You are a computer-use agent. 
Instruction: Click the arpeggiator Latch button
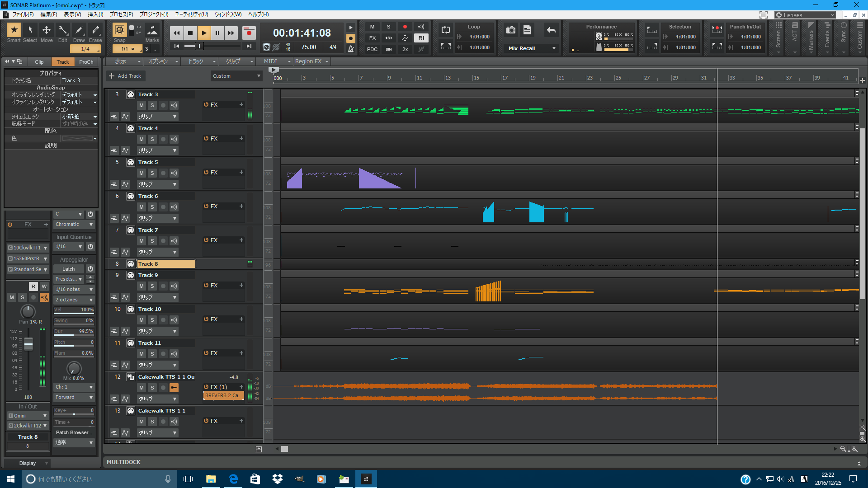[x=69, y=269]
